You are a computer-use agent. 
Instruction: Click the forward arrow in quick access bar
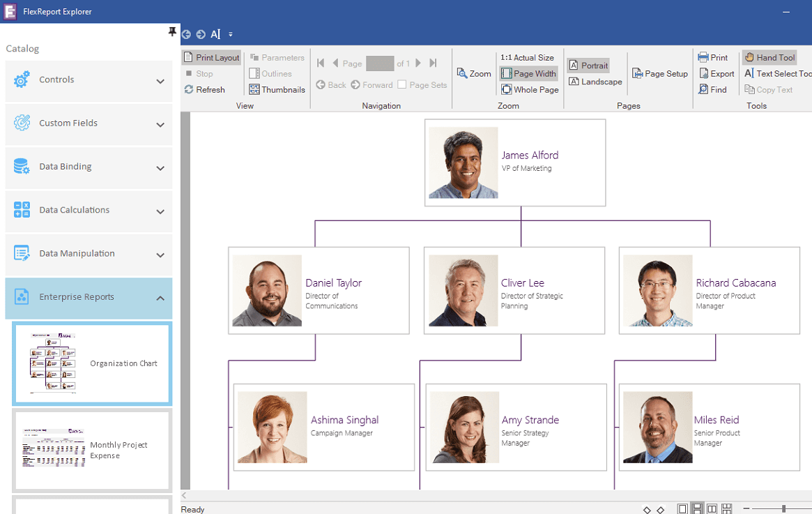click(x=201, y=34)
